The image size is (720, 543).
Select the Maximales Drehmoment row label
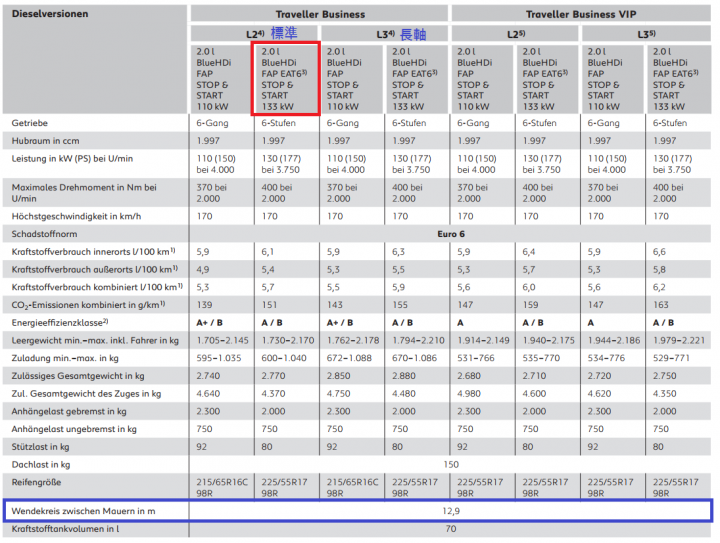(84, 193)
